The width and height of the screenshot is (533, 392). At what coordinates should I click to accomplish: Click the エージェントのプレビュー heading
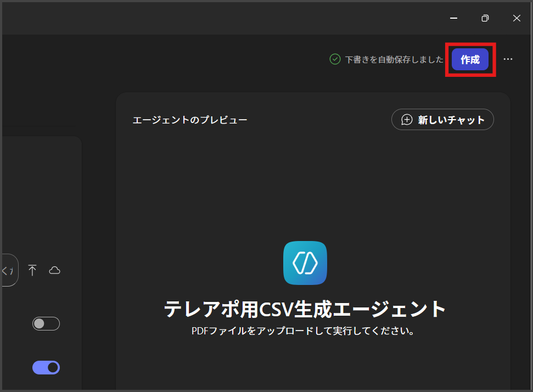[190, 120]
